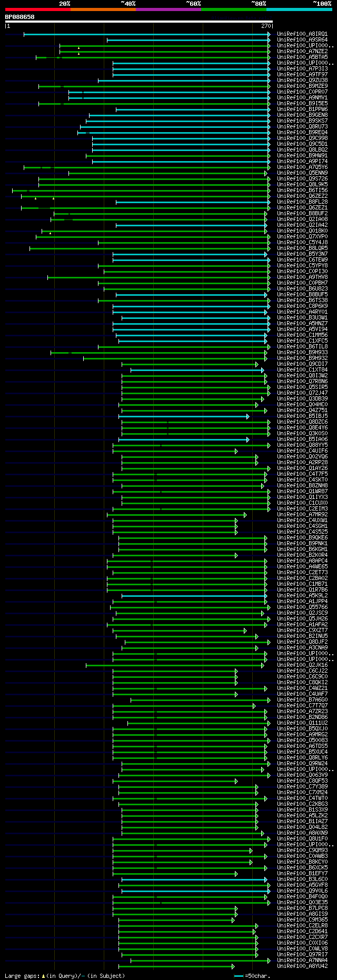The width and height of the screenshot is (337, 980).
Task: Click the white query sequence bar
Action: (x=139, y=22)
